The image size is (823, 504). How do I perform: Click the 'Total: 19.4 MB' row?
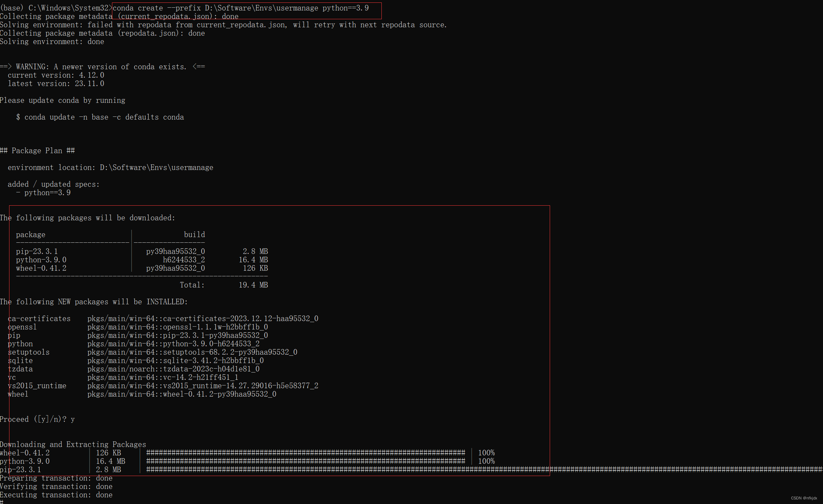click(224, 285)
